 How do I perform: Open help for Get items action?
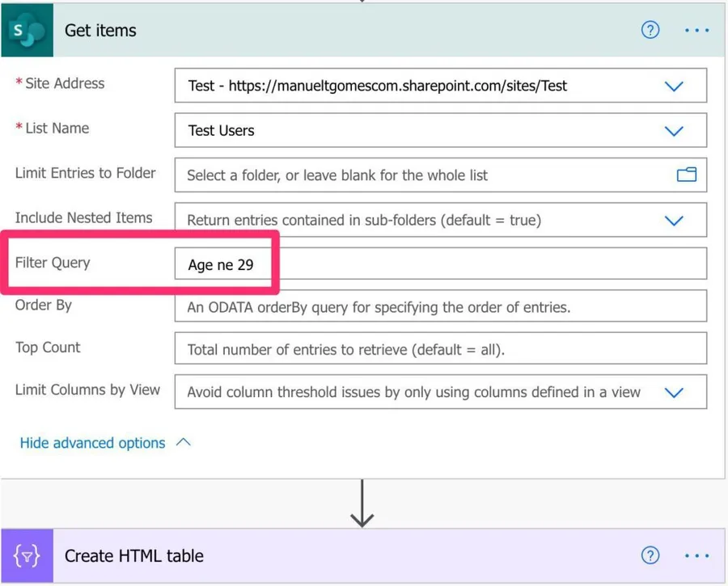click(650, 31)
